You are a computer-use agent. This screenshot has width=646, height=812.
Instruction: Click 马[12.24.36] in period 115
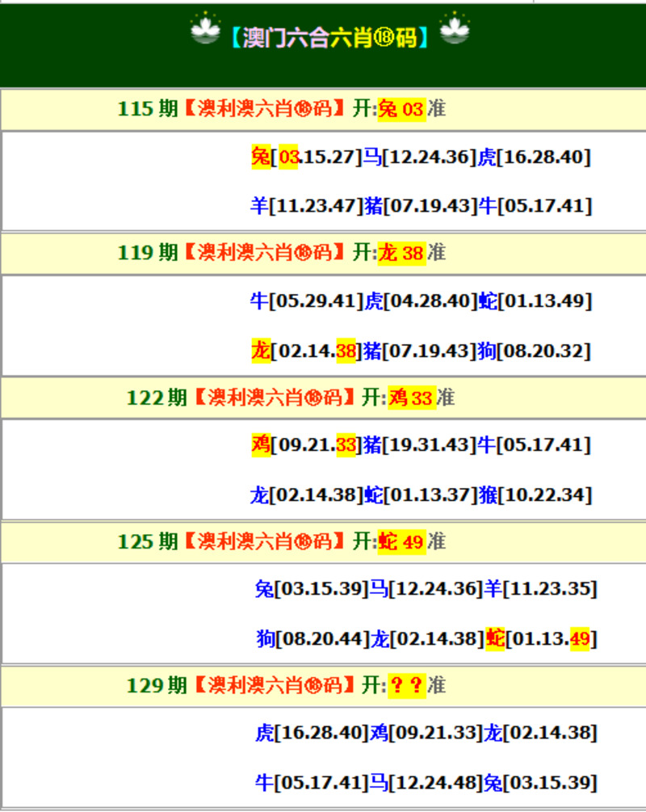(419, 157)
